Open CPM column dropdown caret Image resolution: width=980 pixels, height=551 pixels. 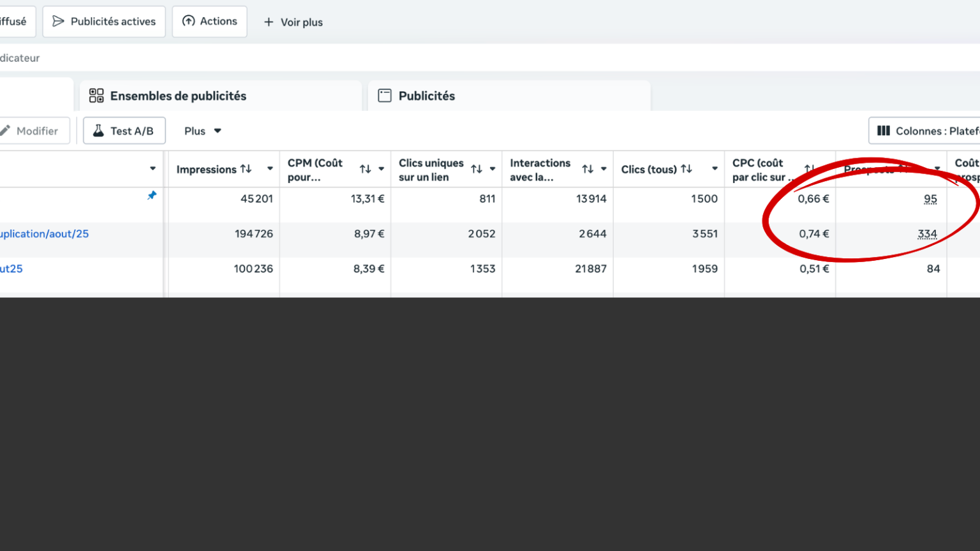382,169
